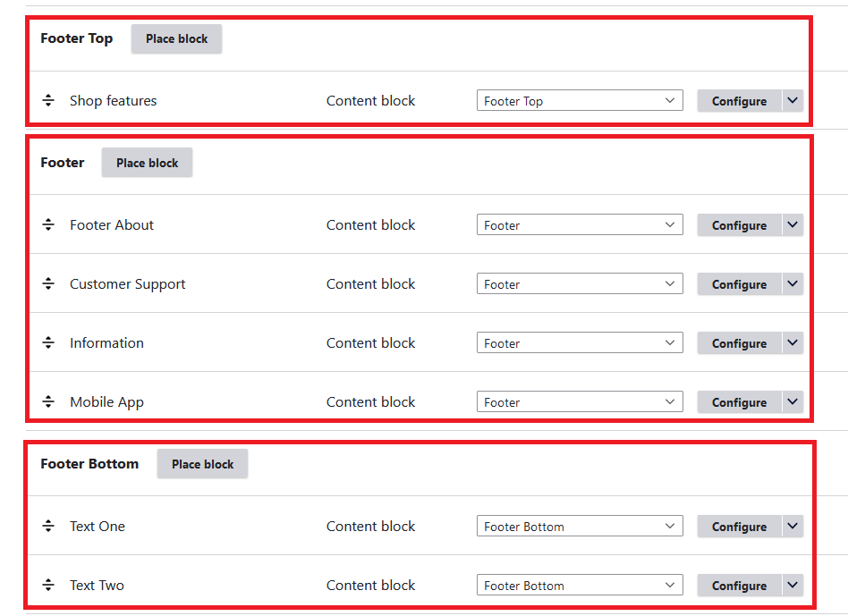
Task: Click drag handle icon for Information row
Action: (x=48, y=343)
